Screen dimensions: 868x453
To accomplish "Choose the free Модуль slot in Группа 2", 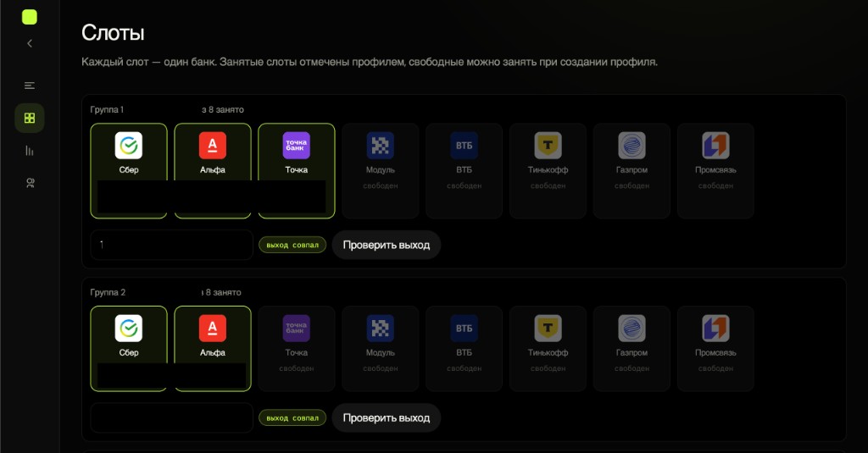I will tap(381, 349).
